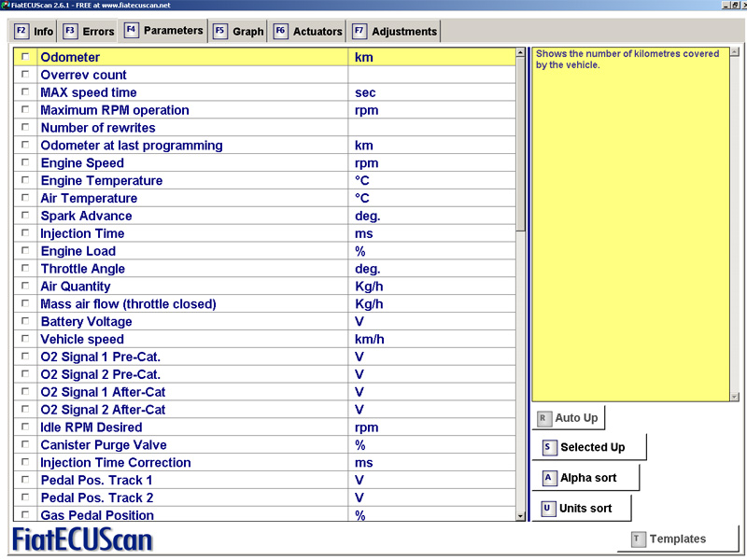Tick the Canister Purge Valve checkbox

25,444
